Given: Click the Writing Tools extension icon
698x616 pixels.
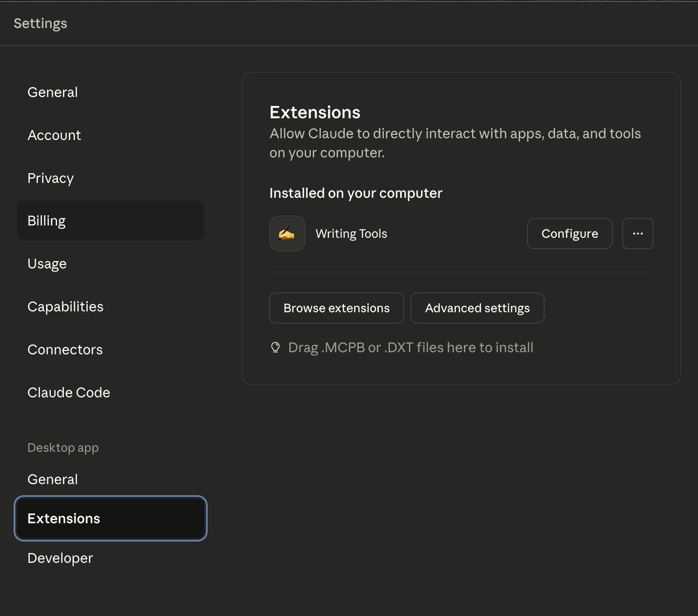Looking at the screenshot, I should click(x=287, y=233).
